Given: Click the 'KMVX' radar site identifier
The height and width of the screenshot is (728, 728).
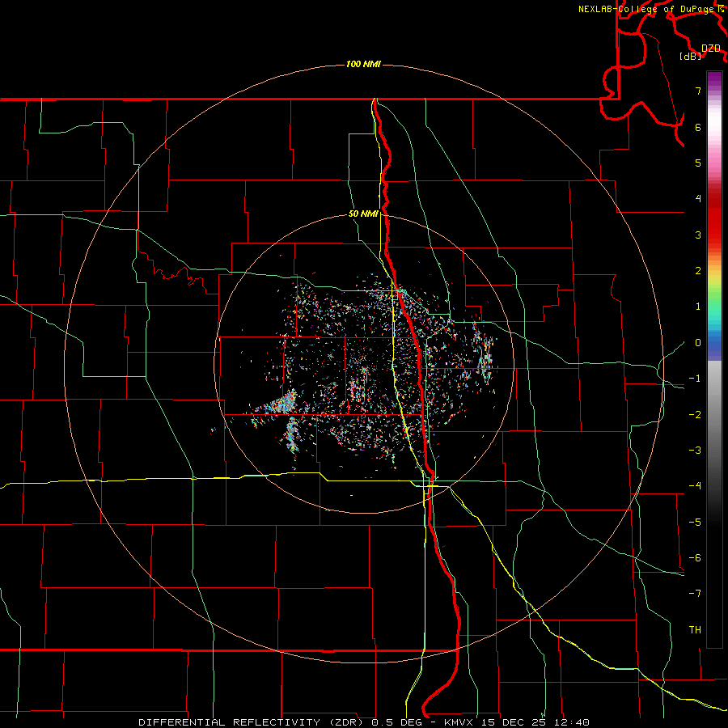Looking at the screenshot, I should [459, 722].
